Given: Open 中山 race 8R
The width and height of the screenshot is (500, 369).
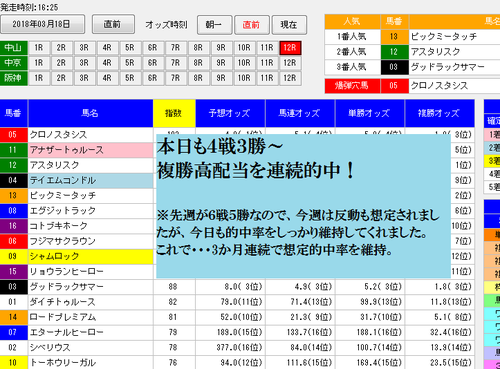Looking at the screenshot, I should pyautogui.click(x=198, y=48).
